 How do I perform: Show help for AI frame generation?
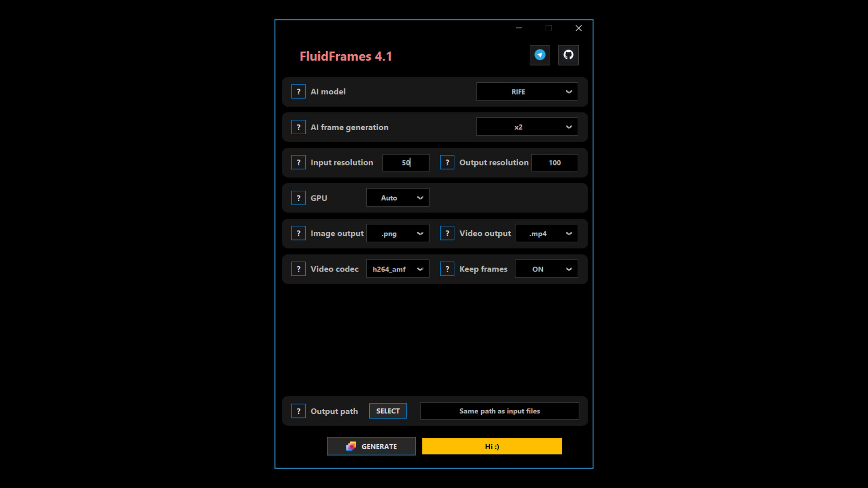pyautogui.click(x=298, y=127)
